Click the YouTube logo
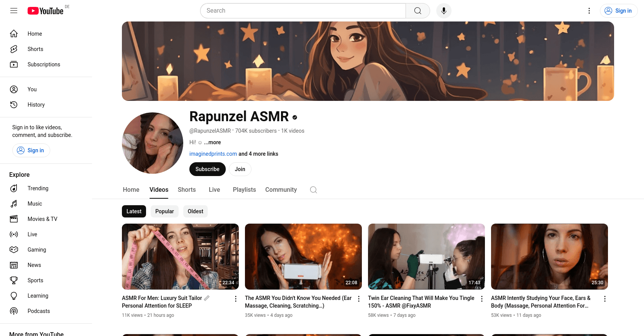 [46, 11]
